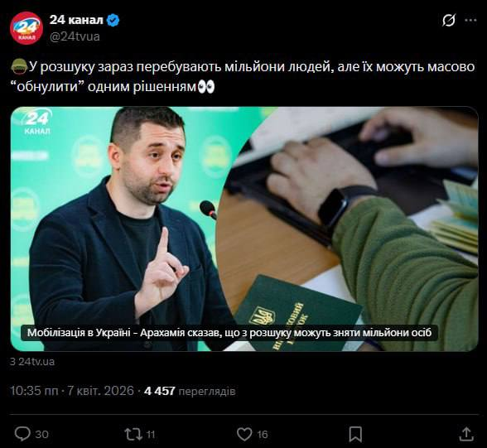Click the share upload icon
487x448 pixels.
[x=465, y=434]
